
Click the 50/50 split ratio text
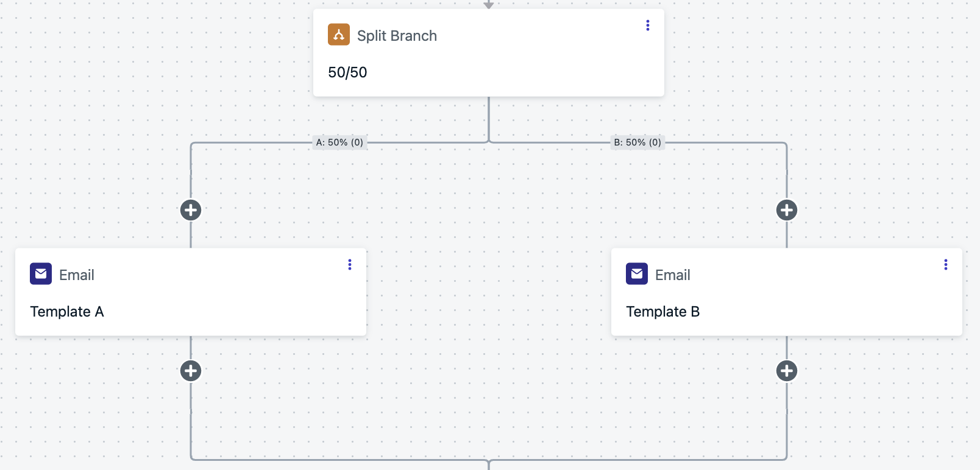(x=347, y=72)
